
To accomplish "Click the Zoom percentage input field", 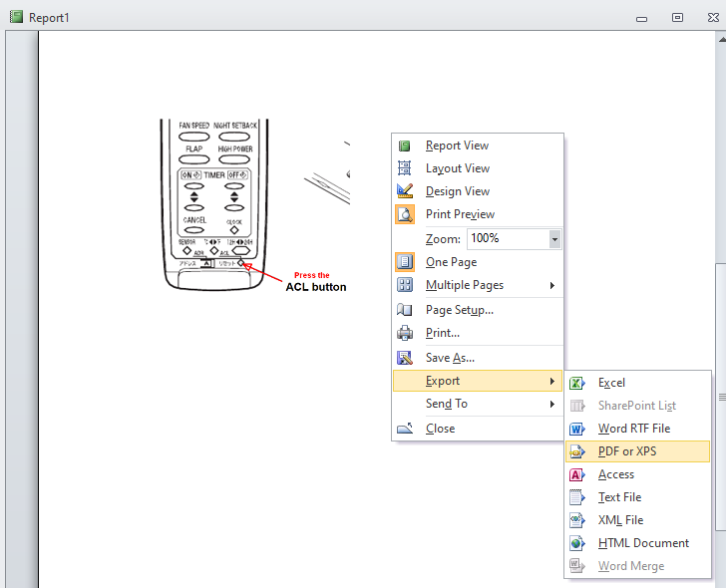I will 508,239.
